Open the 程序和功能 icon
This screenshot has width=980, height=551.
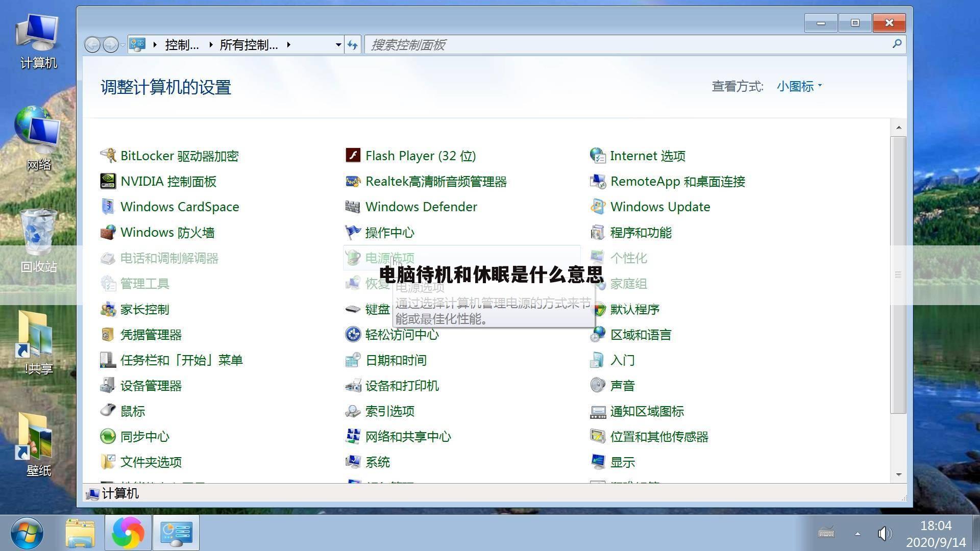pos(598,232)
